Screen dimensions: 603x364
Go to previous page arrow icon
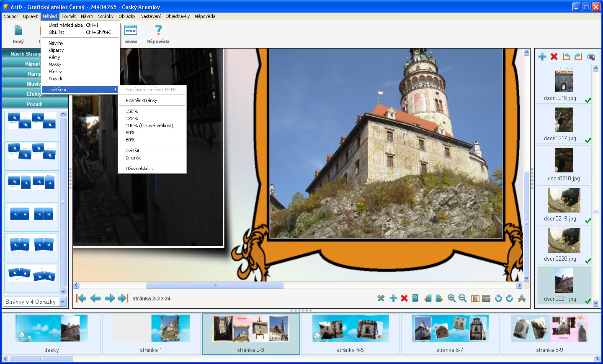point(95,298)
